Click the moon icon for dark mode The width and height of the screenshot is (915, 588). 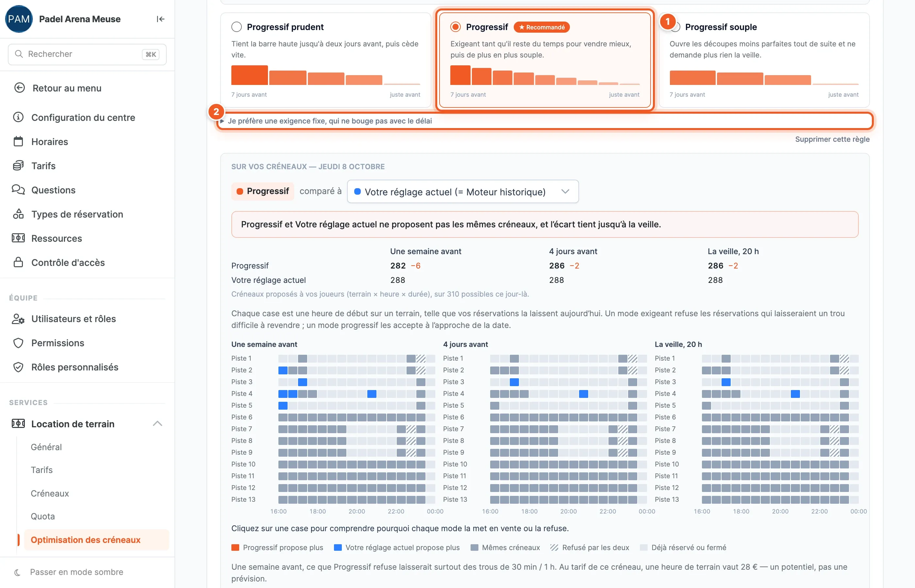17,572
